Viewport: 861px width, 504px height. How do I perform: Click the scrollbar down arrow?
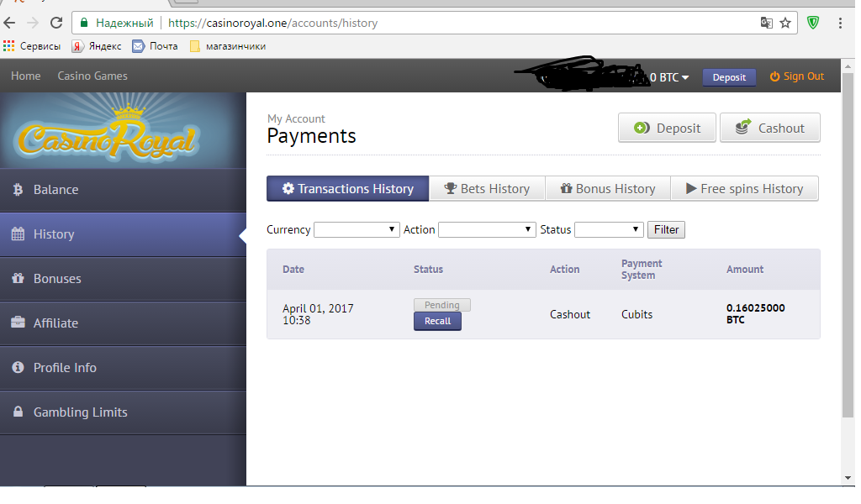coord(848,479)
